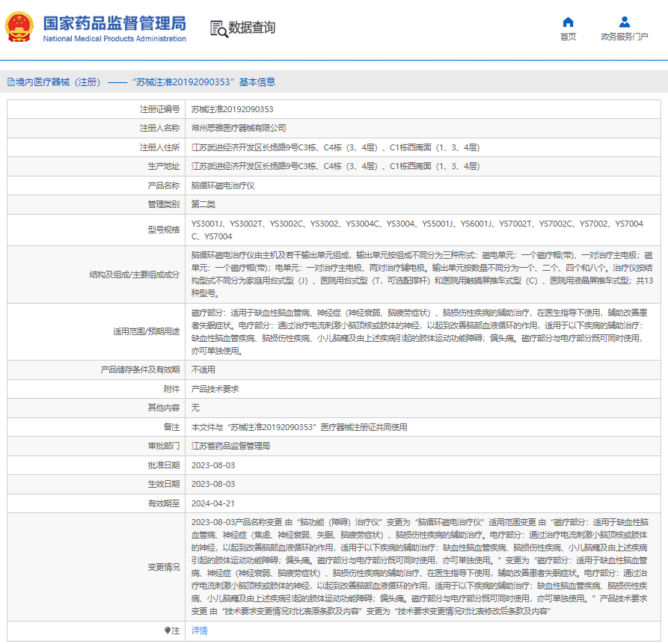
Task: Click the 注册人住所 address value
Action: 335,147
